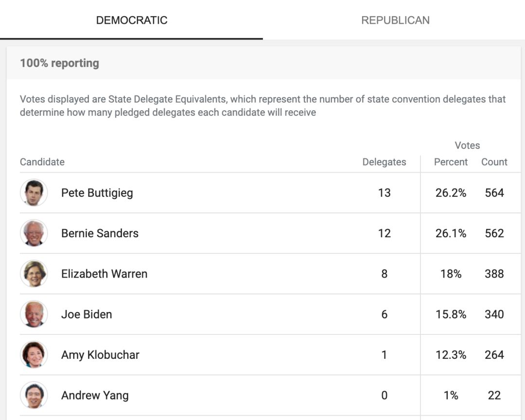Click Elizabeth Warren's avatar photo
This screenshot has width=525, height=420.
34,274
